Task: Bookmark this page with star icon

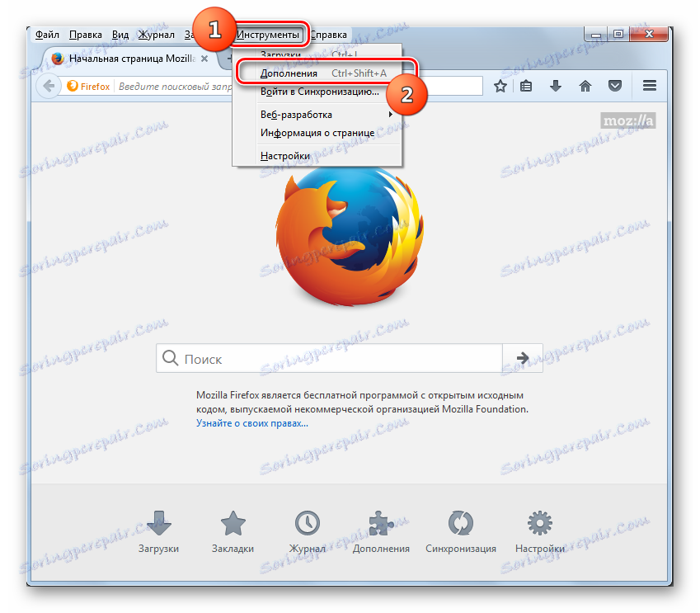Action: 500,86
